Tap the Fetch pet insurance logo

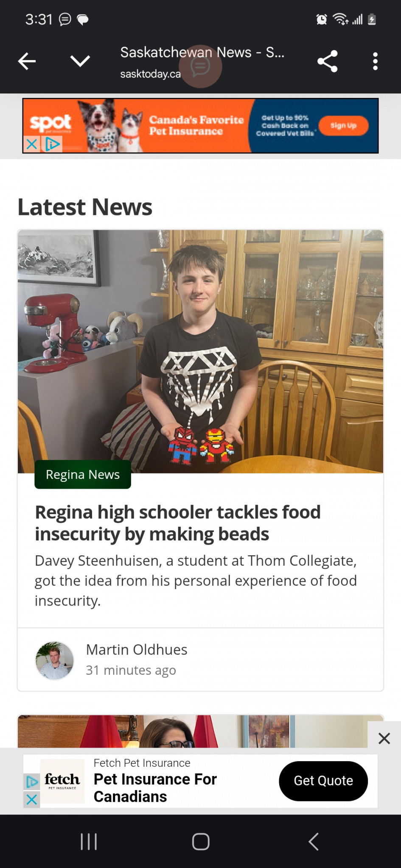tap(62, 781)
